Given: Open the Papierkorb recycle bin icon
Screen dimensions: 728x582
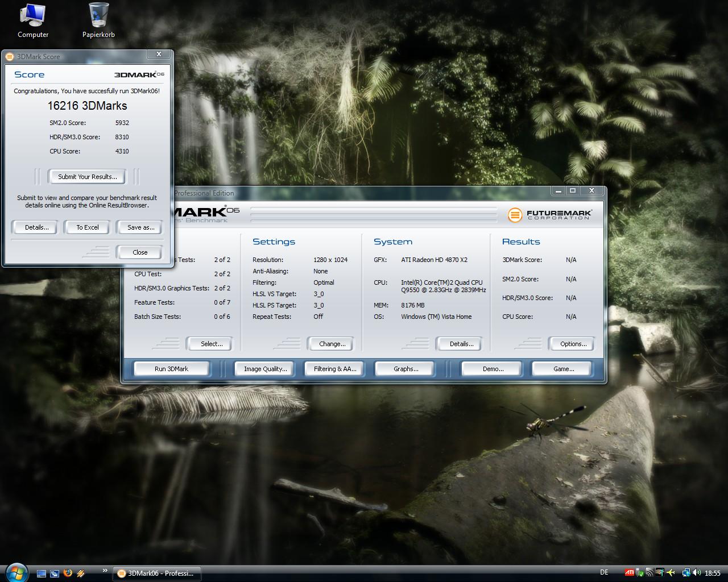Looking at the screenshot, I should tap(98, 21).
